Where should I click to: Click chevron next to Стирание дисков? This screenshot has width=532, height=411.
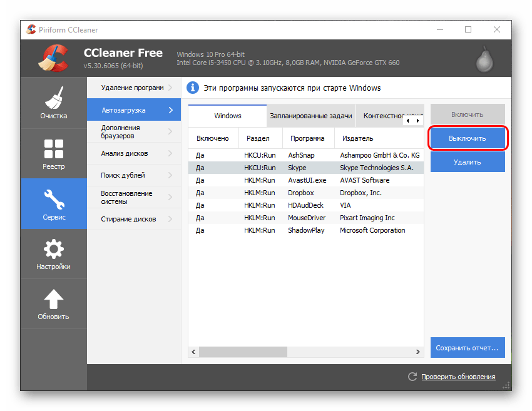click(x=170, y=219)
